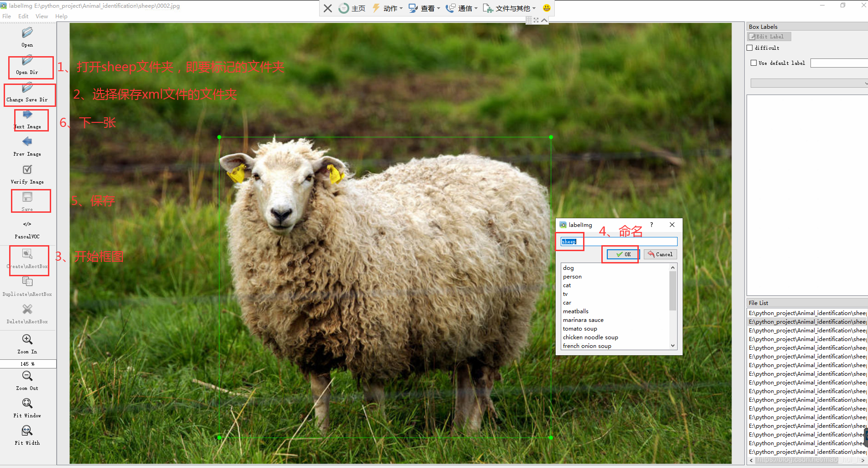Use the Duplicate RectBox tool
This screenshot has width=868, height=468.
click(x=27, y=285)
